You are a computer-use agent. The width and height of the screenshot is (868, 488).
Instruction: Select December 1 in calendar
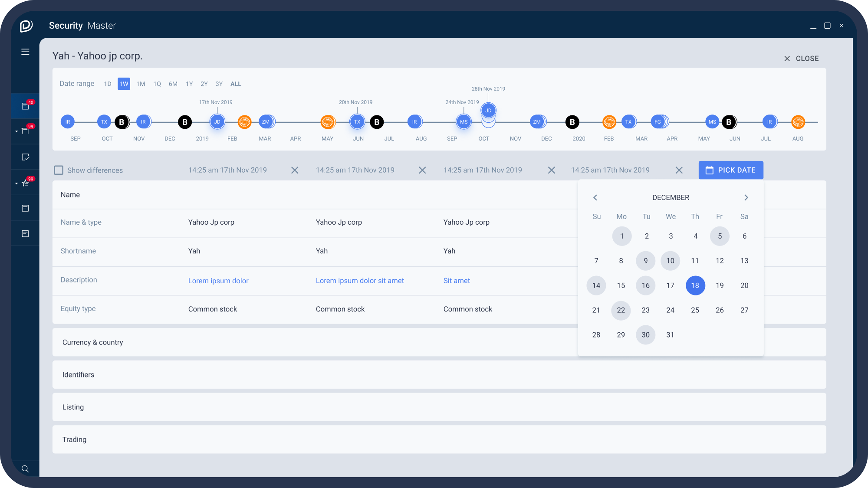pos(621,236)
